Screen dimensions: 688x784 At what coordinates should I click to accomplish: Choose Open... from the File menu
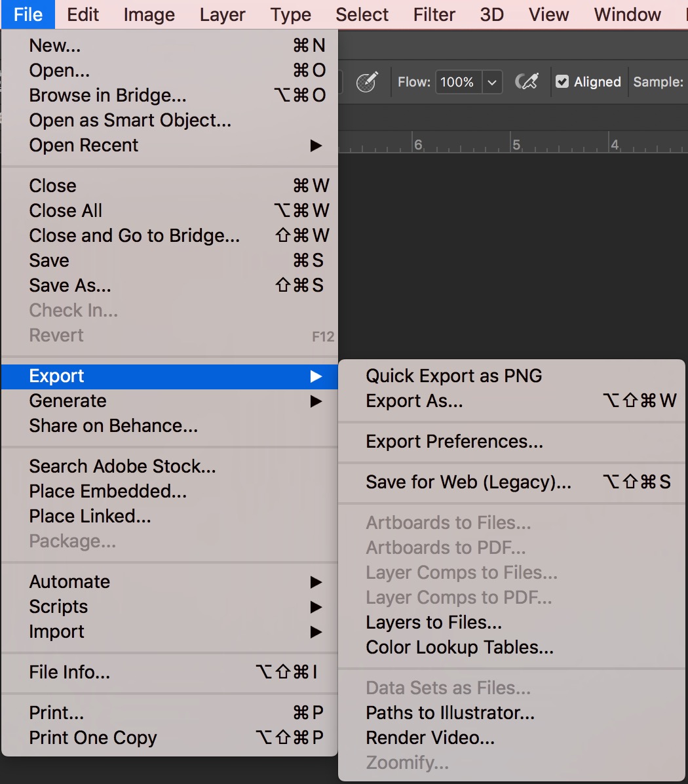tap(170, 71)
